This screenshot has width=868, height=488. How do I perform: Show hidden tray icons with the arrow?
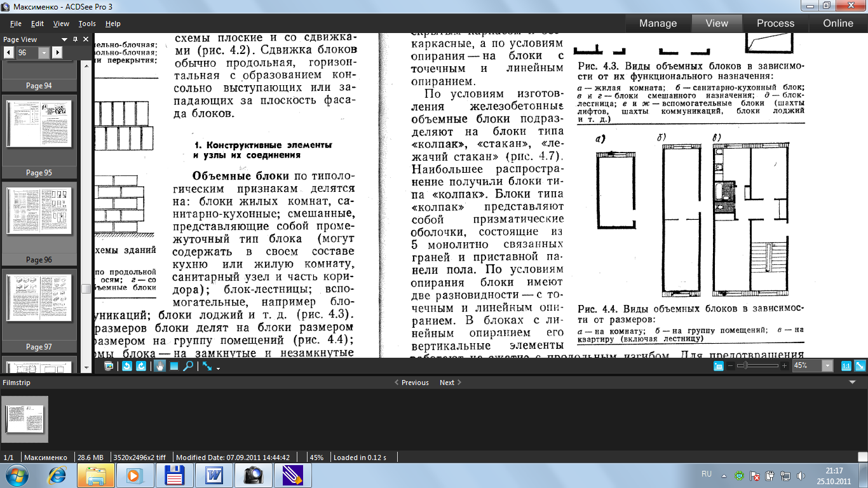[724, 475]
